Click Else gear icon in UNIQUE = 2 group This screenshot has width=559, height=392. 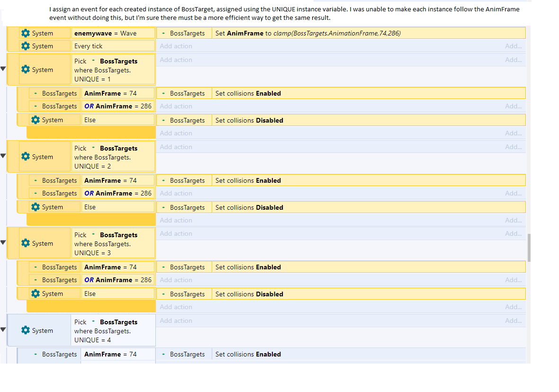(x=36, y=207)
